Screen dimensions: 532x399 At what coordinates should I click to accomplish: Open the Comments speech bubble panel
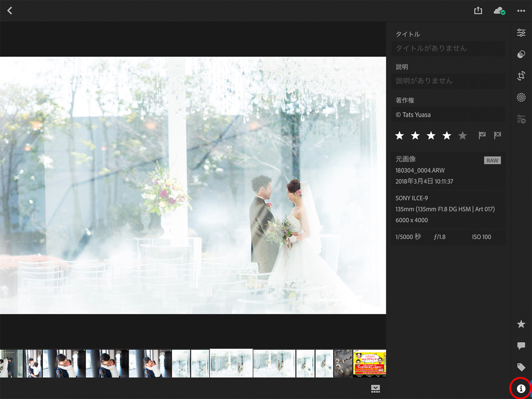[x=521, y=346]
